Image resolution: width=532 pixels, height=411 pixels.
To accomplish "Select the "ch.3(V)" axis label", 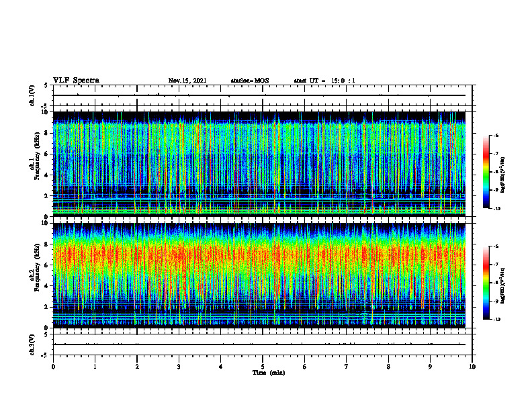I will pyautogui.click(x=32, y=345).
